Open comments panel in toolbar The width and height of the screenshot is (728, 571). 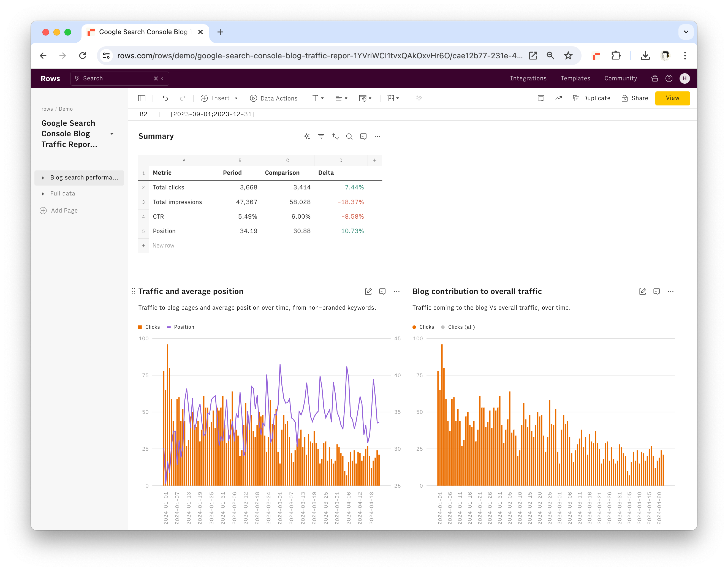coord(541,98)
